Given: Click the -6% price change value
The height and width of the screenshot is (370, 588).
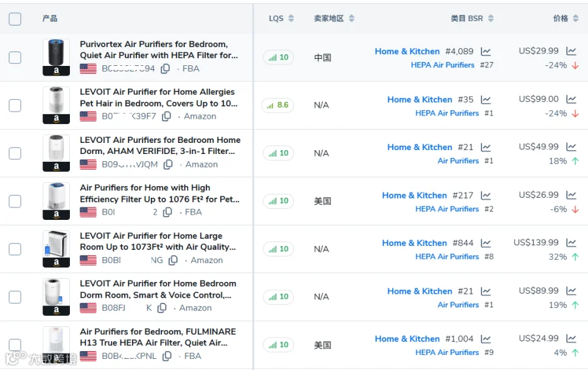Looking at the screenshot, I should click(x=559, y=209).
